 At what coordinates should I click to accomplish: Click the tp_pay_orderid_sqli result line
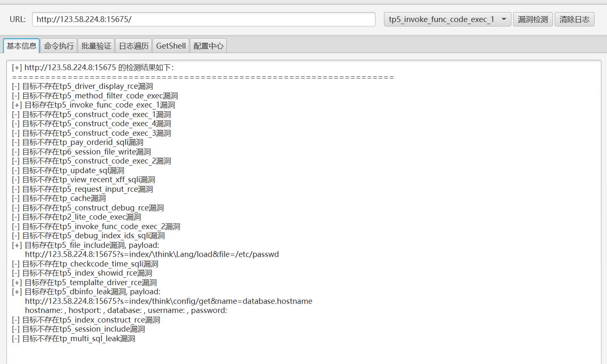78,142
